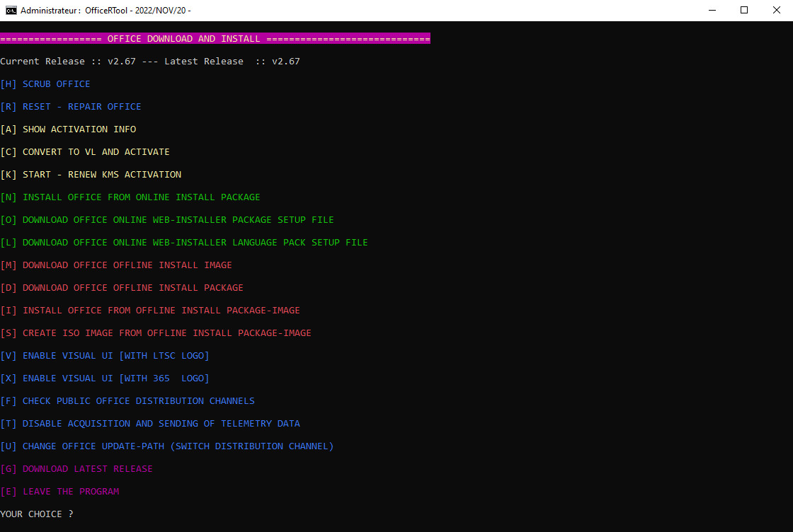Select the '[H] SCRUB OFFICE' option
Screen dimensions: 793x532
point(45,84)
